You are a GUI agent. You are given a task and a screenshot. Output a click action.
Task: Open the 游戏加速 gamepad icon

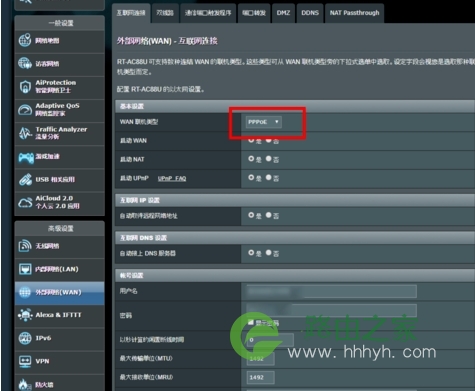click(x=26, y=157)
